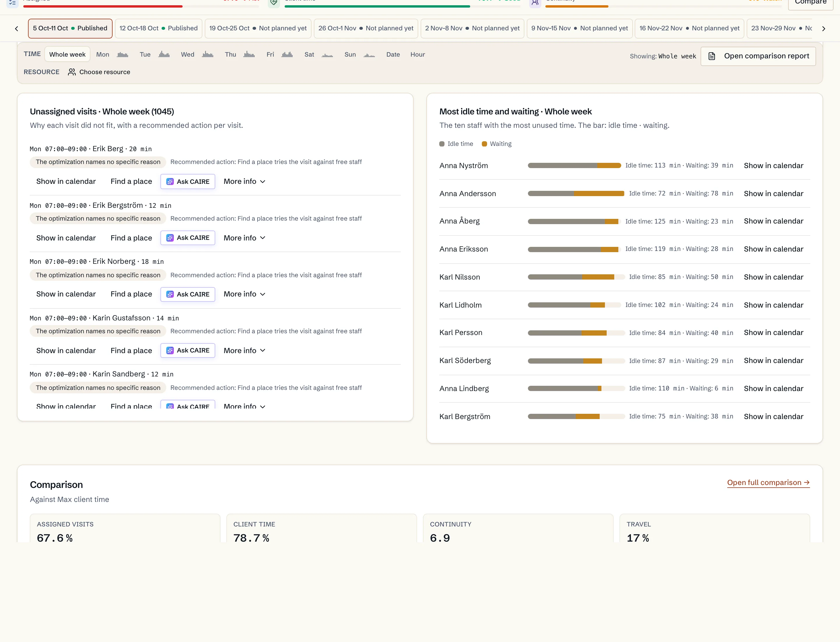Click Karl Nilsson's idle and waiting bar
This screenshot has width=840, height=642.
[x=576, y=277]
